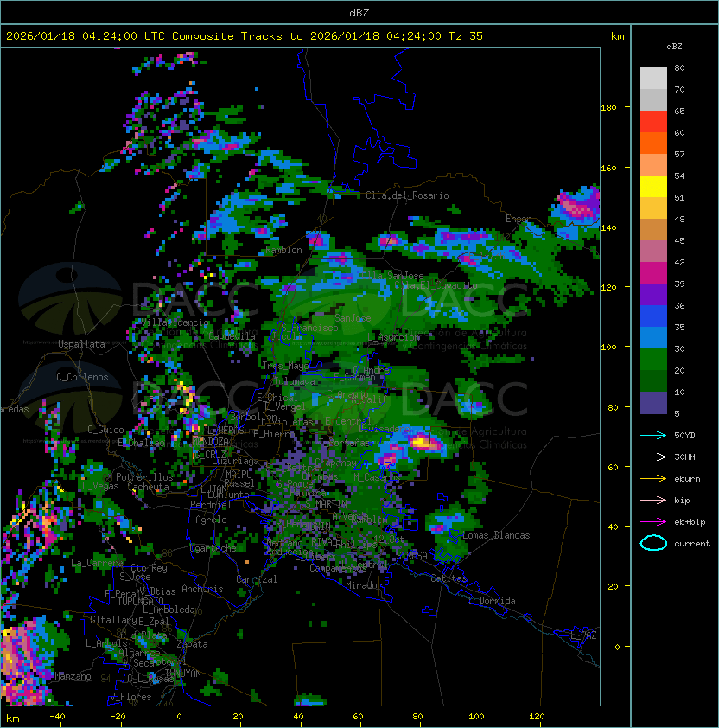The width and height of the screenshot is (719, 728).
Task: Select the bright green swatch in dBZ scale
Action: (653, 360)
